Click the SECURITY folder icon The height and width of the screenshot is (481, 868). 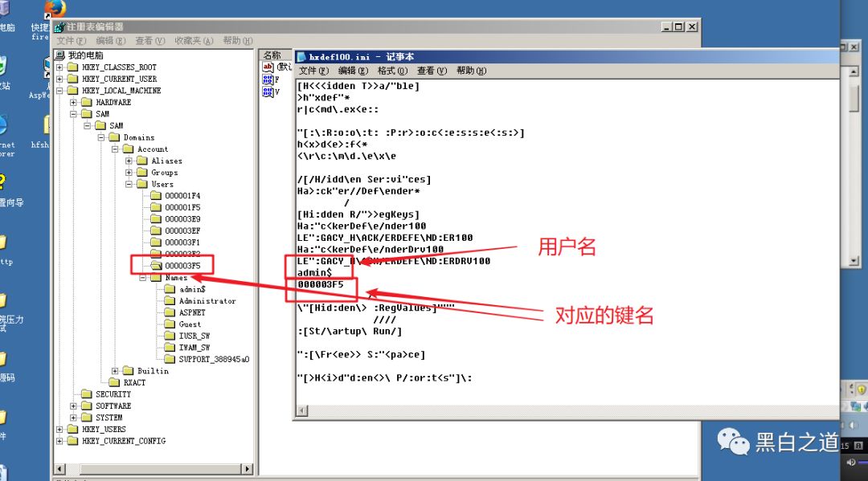tap(86, 393)
